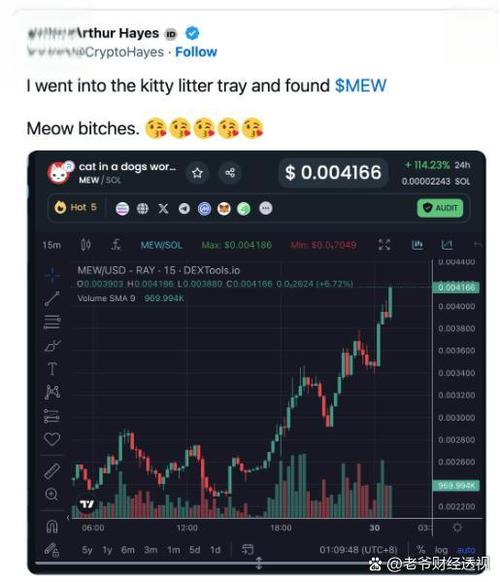This screenshot has height=582, width=500.
Task: Click the zoom in magnifier tool
Action: 51,494
